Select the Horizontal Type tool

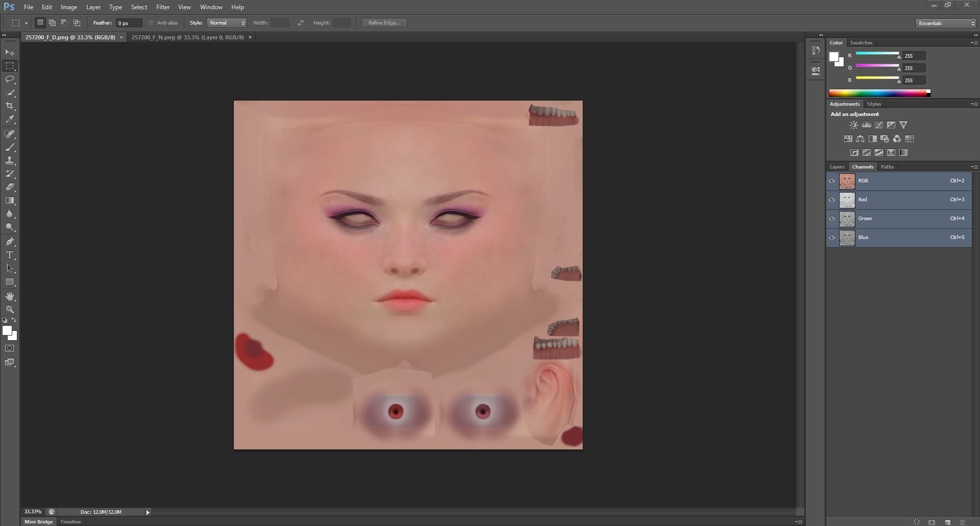click(10, 255)
